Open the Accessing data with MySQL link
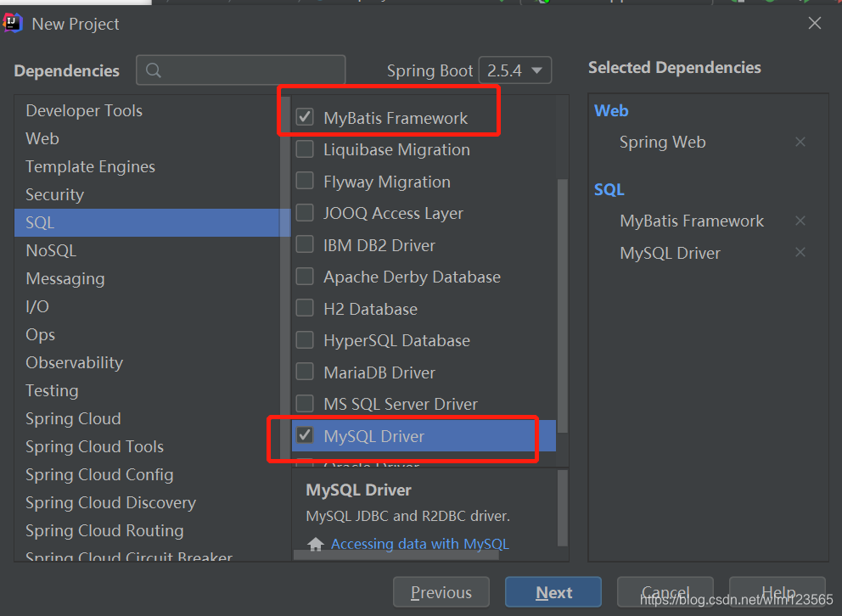 (419, 544)
